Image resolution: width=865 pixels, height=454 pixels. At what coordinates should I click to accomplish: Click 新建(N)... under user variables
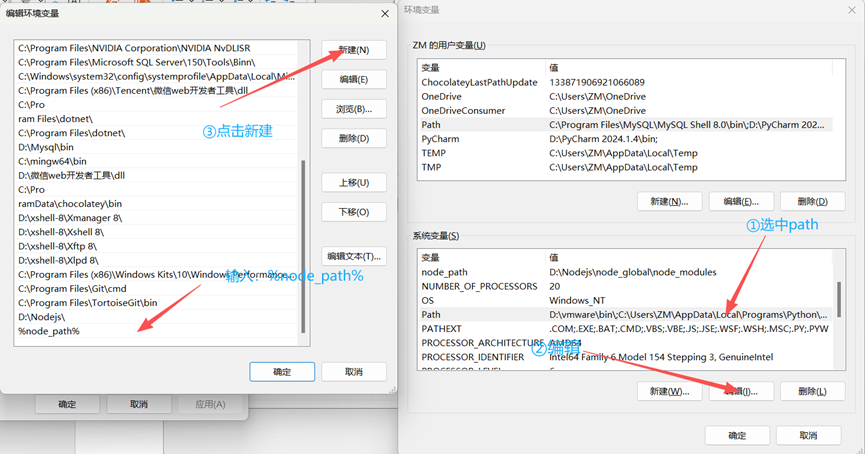tap(669, 201)
